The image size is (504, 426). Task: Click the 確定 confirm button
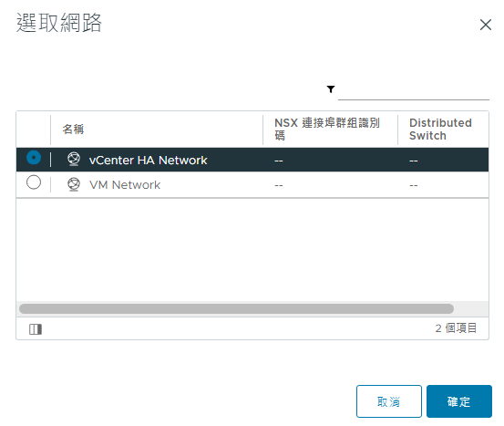click(x=459, y=401)
